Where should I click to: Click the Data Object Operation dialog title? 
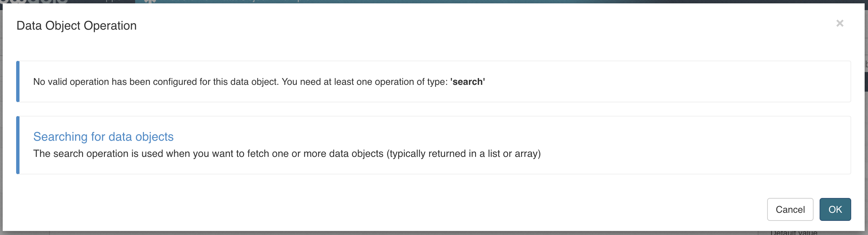(x=77, y=25)
